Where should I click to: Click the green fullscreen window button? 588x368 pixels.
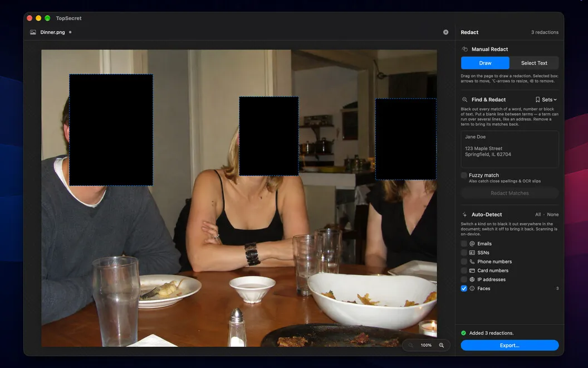[x=47, y=18]
